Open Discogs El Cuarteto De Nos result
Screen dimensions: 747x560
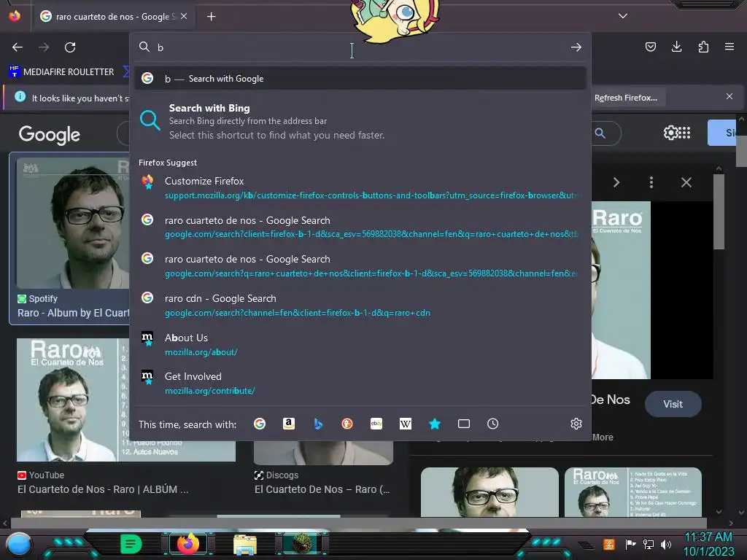click(x=323, y=489)
